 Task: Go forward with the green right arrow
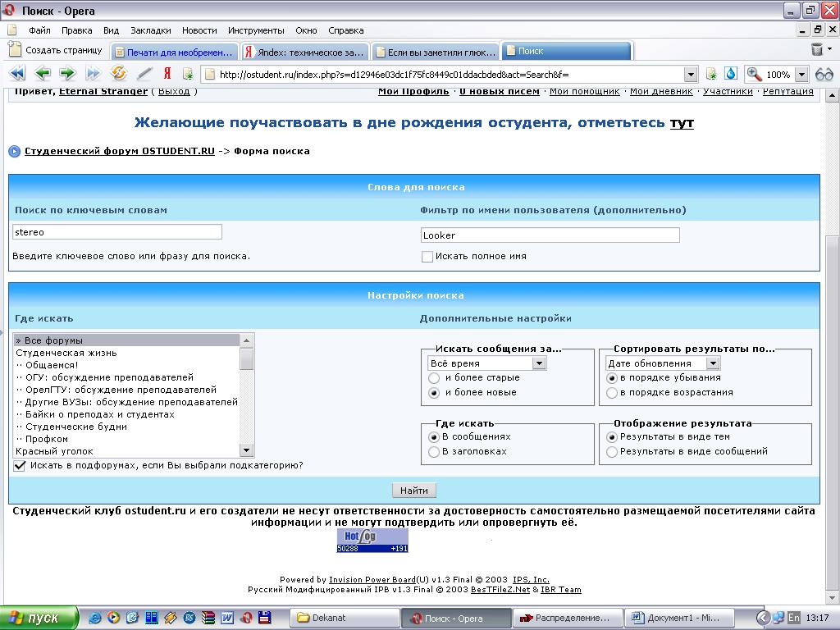point(67,73)
